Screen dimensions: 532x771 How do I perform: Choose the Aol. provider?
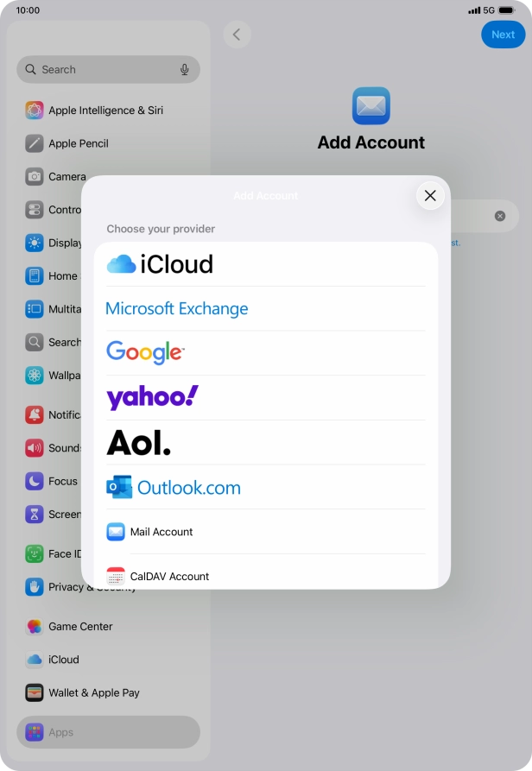[139, 443]
